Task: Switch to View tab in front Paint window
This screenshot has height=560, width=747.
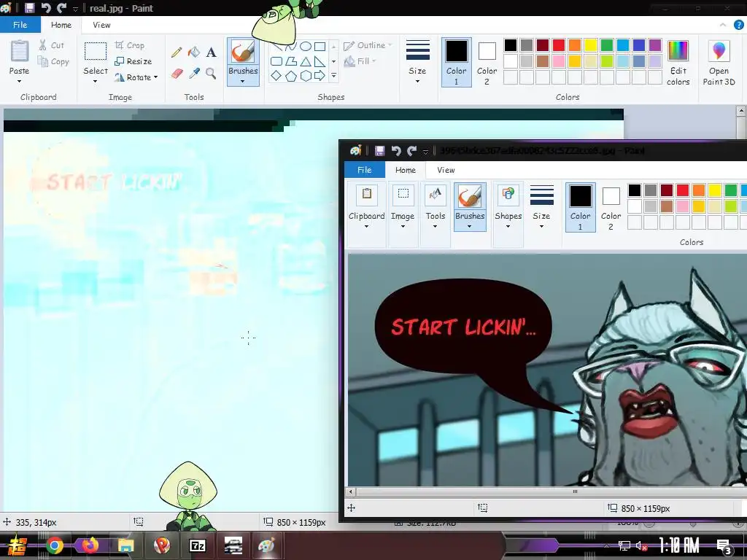Action: [x=446, y=170]
